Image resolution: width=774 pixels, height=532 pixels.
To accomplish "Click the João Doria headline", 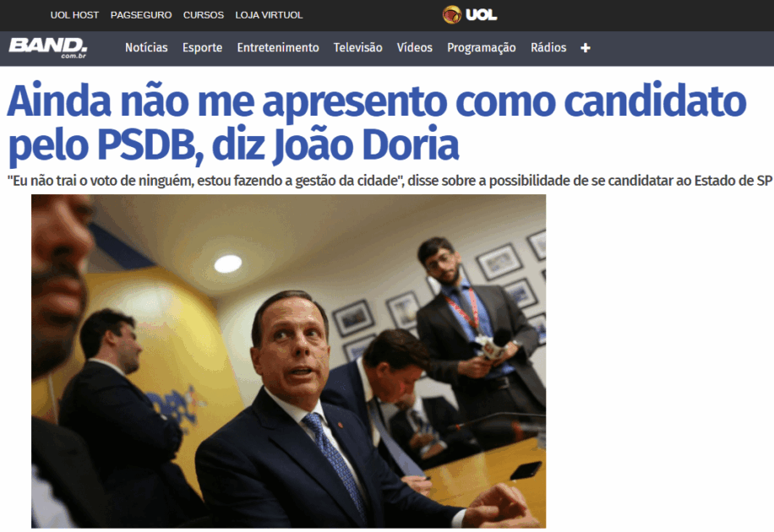I will pyautogui.click(x=377, y=123).
